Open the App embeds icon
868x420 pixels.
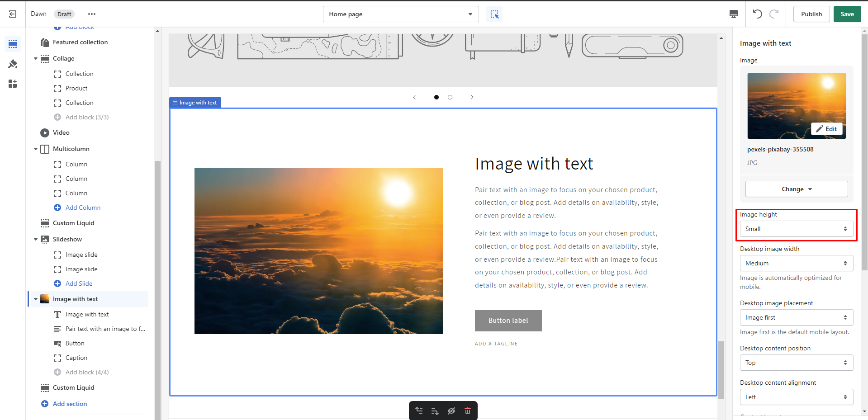13,84
